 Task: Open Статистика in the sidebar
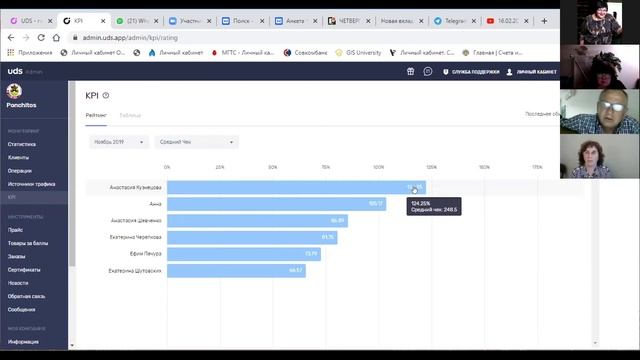(x=22, y=144)
